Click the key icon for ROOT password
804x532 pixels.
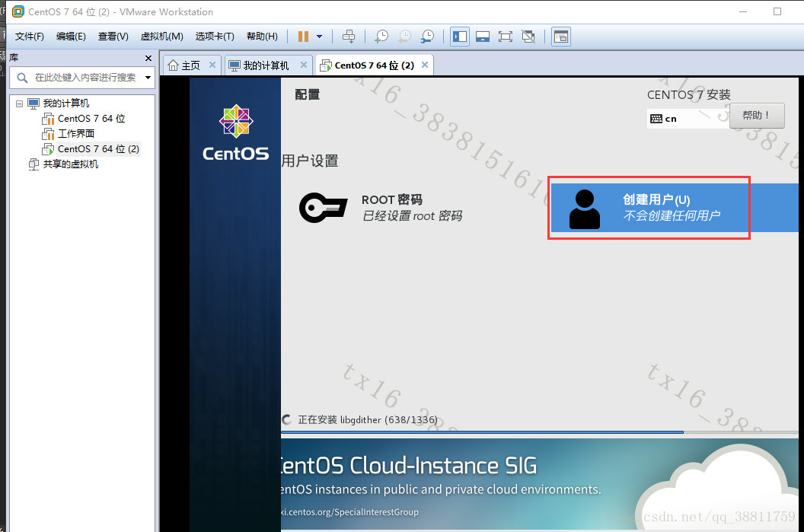tap(323, 208)
